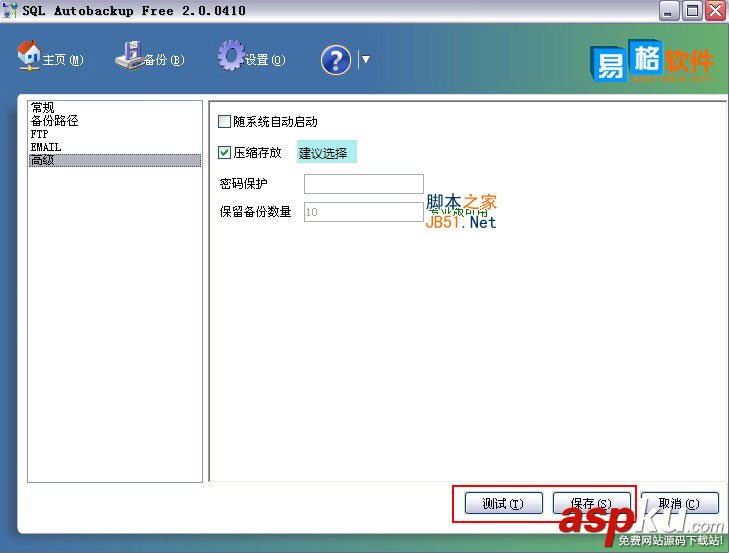Click the 取消(C) button

tap(680, 503)
